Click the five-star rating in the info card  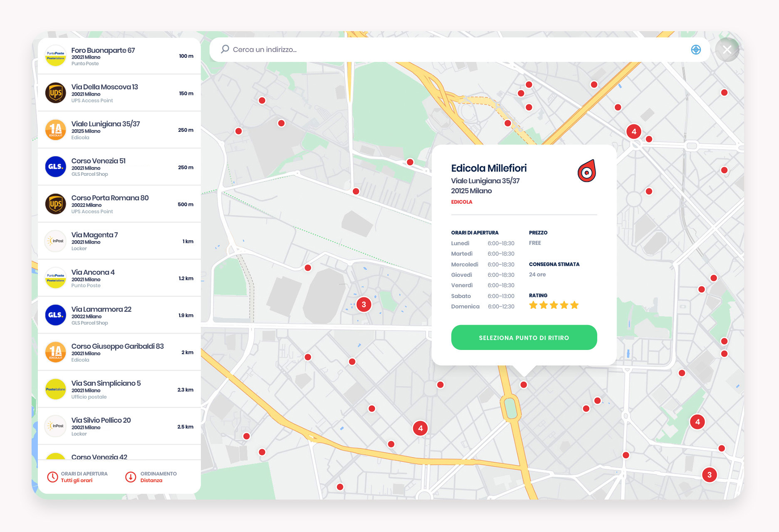coord(554,305)
